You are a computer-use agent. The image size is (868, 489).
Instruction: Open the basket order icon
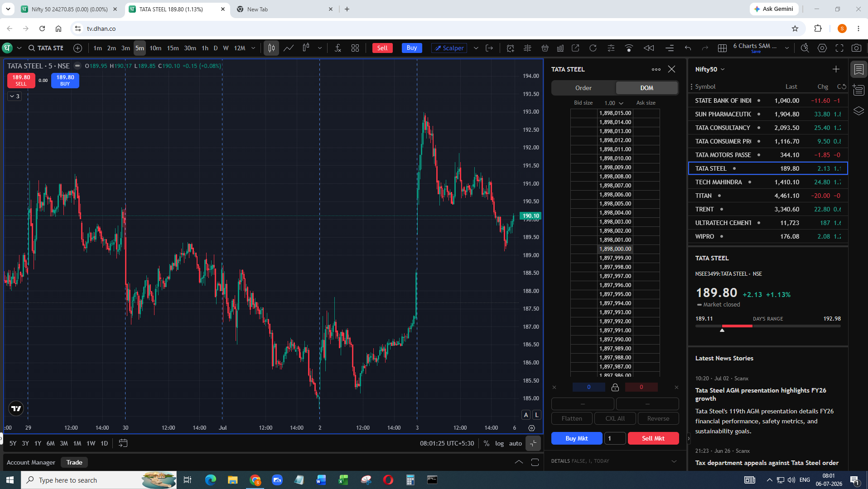pos(545,48)
